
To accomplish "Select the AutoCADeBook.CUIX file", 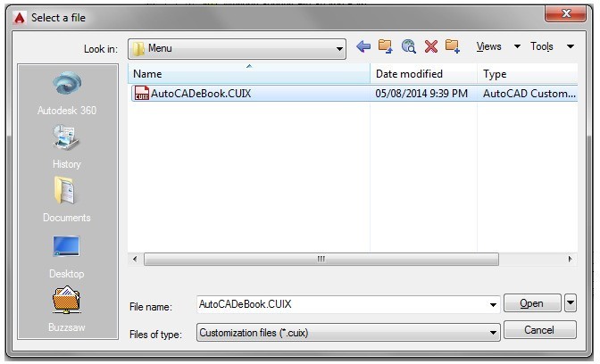I will [x=354, y=94].
